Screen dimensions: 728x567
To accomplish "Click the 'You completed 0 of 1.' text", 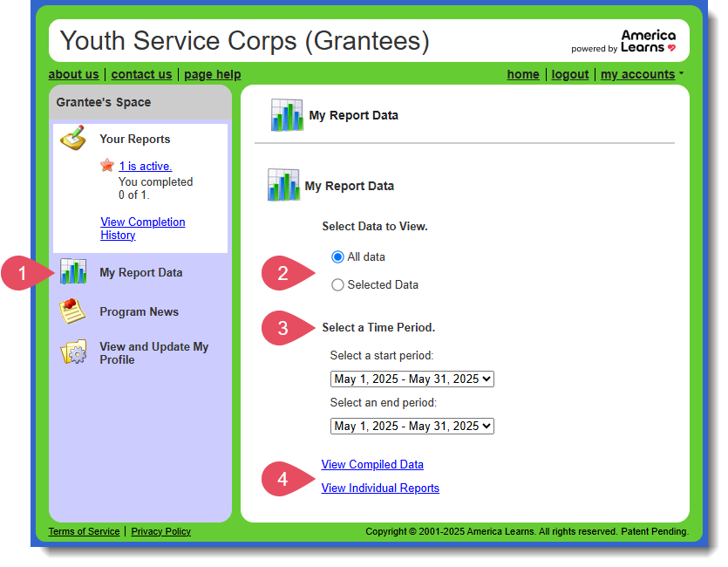I will point(155,188).
